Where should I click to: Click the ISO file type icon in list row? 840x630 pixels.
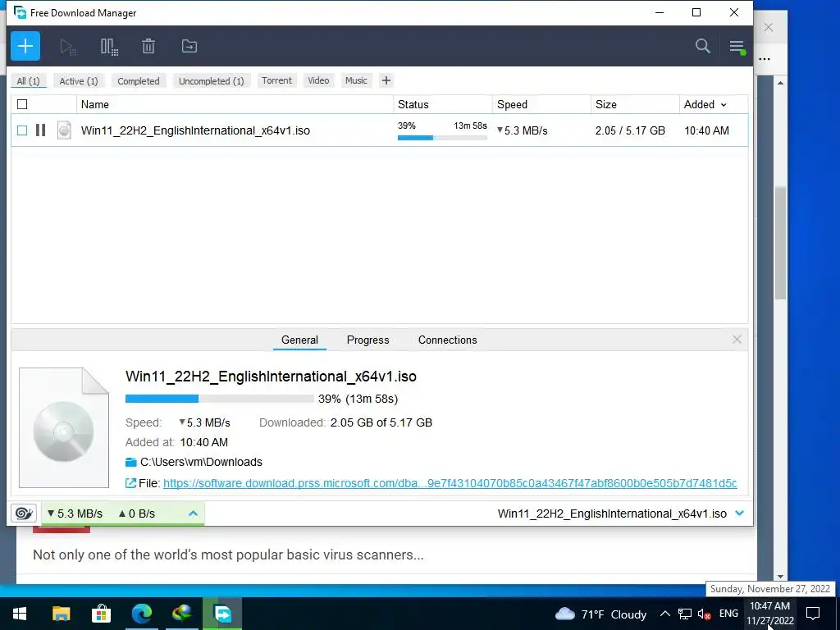click(64, 130)
